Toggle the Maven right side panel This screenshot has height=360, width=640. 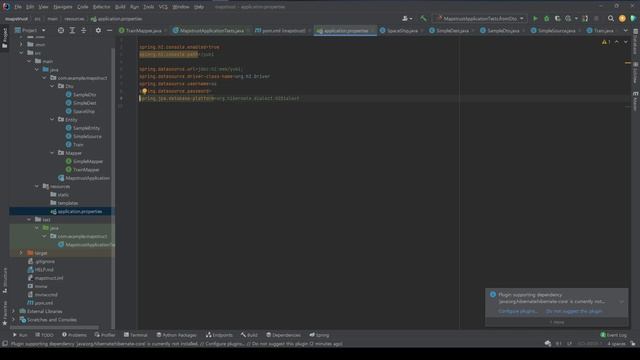[x=636, y=101]
